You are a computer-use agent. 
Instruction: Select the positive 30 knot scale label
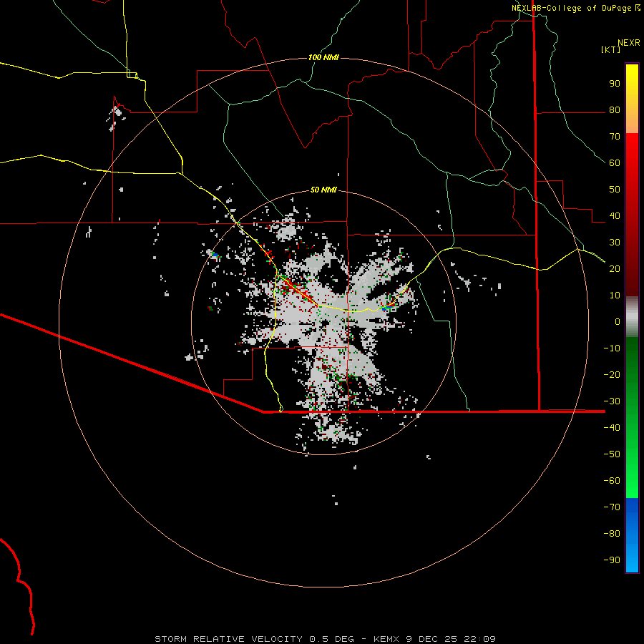pos(615,243)
